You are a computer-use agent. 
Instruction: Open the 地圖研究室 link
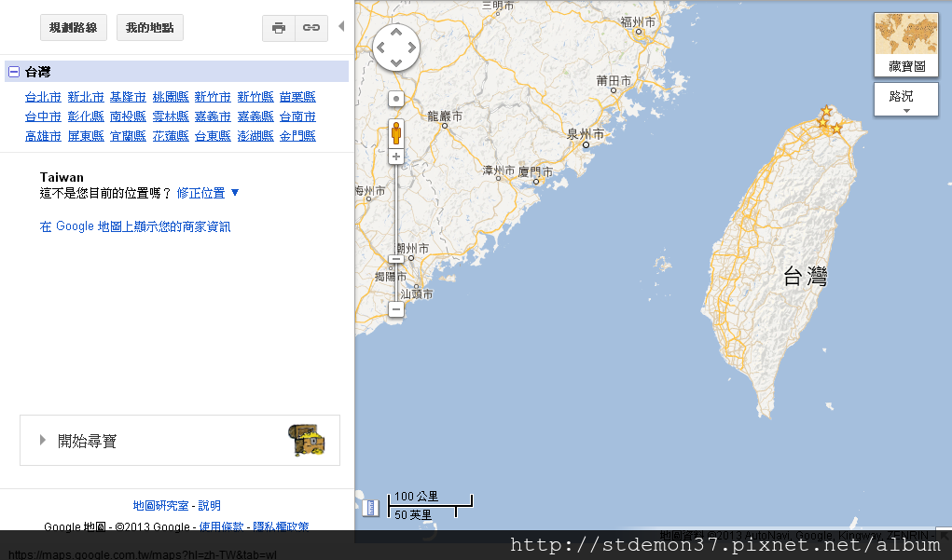160,505
